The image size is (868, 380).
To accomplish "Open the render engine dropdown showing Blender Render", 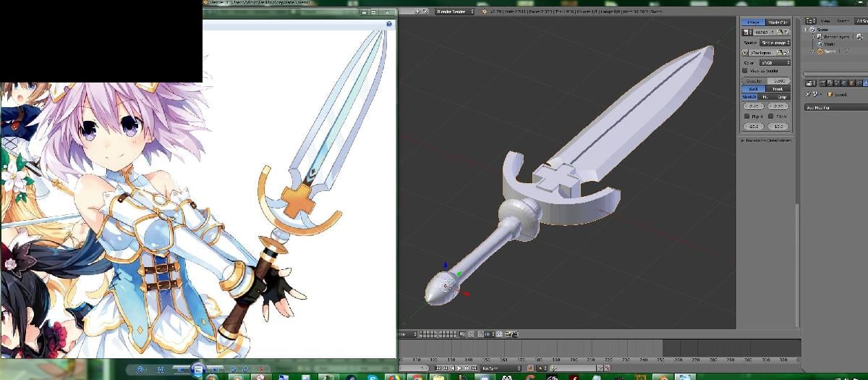I will click(x=454, y=12).
